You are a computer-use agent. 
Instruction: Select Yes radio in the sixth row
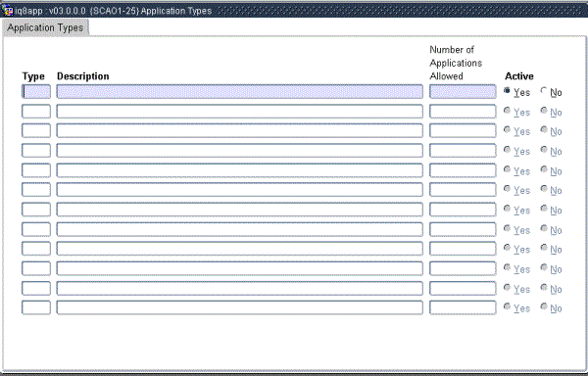point(507,188)
